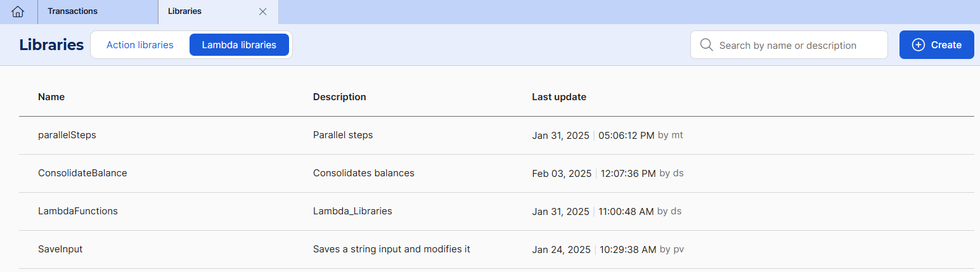Open the parallelSteps library
Viewport: 980px width, 272px height.
click(67, 135)
